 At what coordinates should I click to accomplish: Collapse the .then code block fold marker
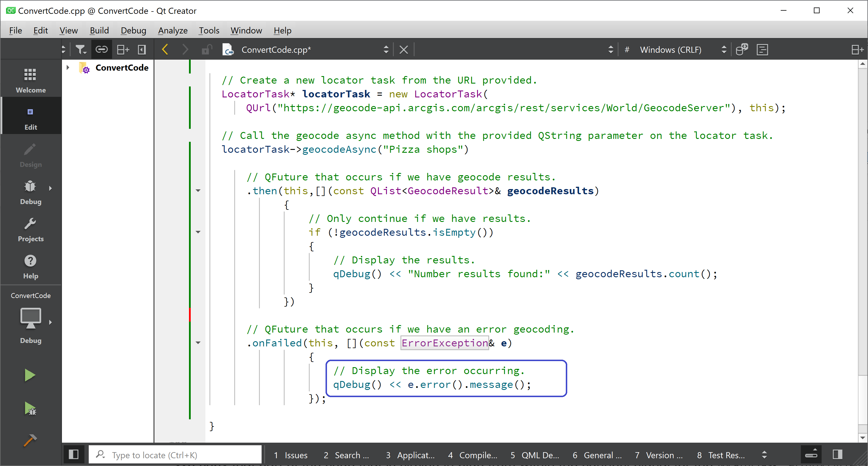coord(198,190)
